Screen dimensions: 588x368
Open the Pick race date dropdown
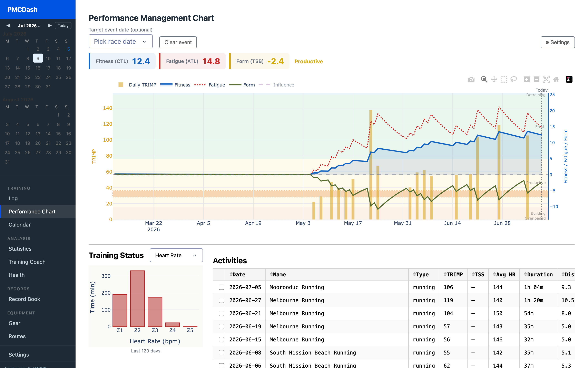tap(120, 41)
